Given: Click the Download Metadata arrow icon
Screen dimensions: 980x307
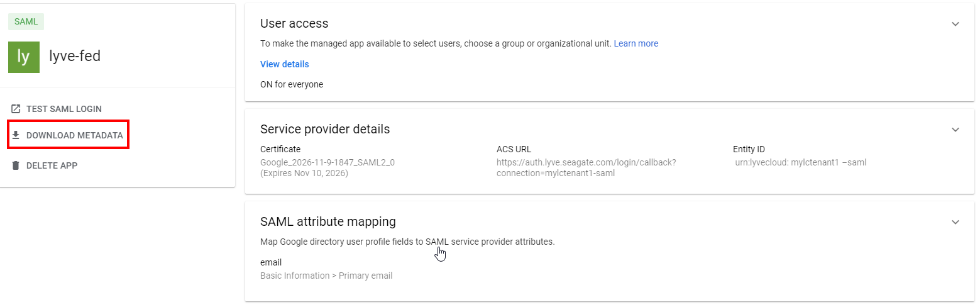Looking at the screenshot, I should pyautogui.click(x=16, y=135).
